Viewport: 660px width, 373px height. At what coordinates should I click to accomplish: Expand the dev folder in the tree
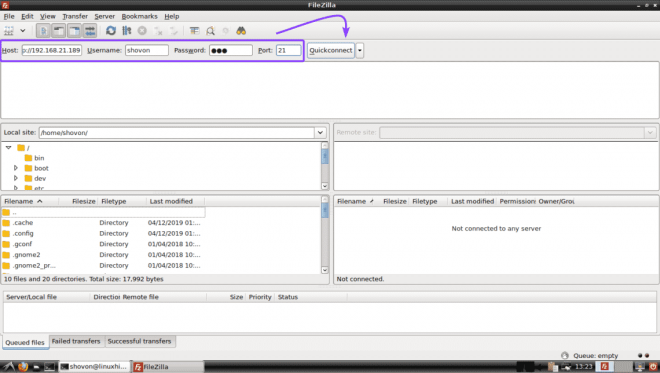(16, 178)
